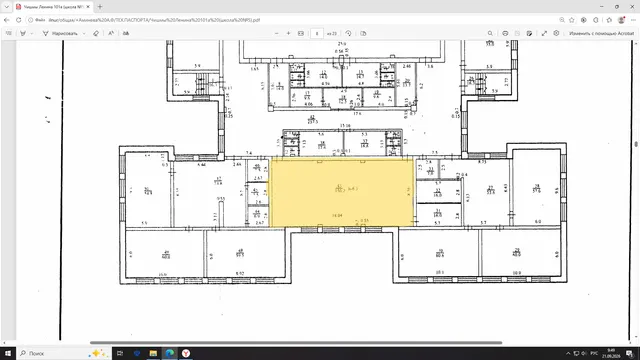Image resolution: width=640 pixels, height=360 pixels.
Task: Switch input language РУС indicator
Action: (x=595, y=353)
